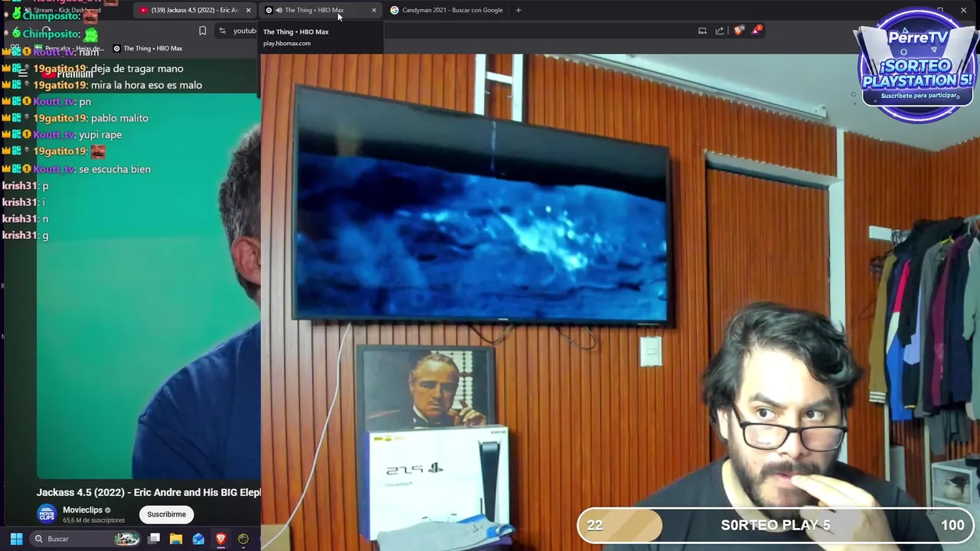Click the round yellow-ringed taskbar icon
The height and width of the screenshot is (551, 980).
[x=243, y=539]
